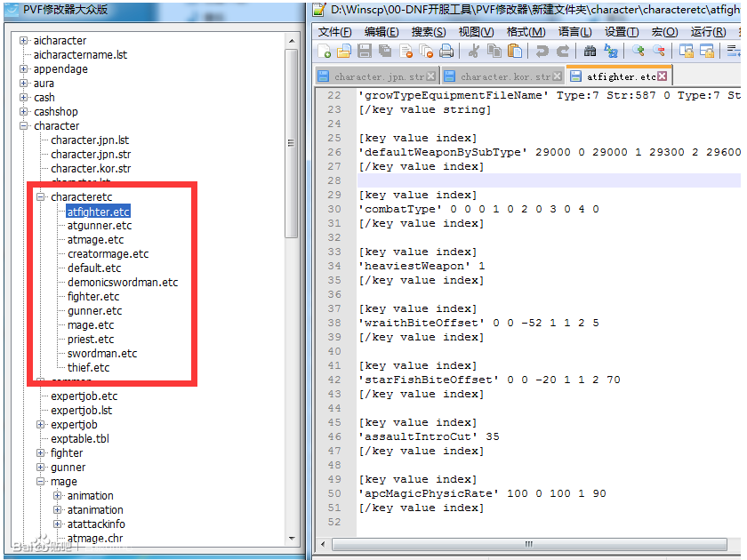Image resolution: width=747 pixels, height=560 pixels.
Task: Click the Find binoculars icon
Action: coord(590,52)
